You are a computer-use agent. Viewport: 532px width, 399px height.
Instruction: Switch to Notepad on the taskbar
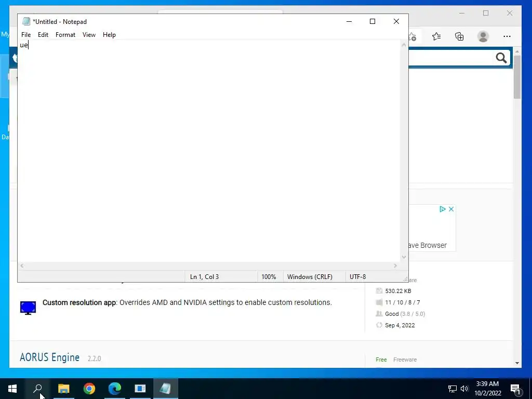click(x=166, y=389)
